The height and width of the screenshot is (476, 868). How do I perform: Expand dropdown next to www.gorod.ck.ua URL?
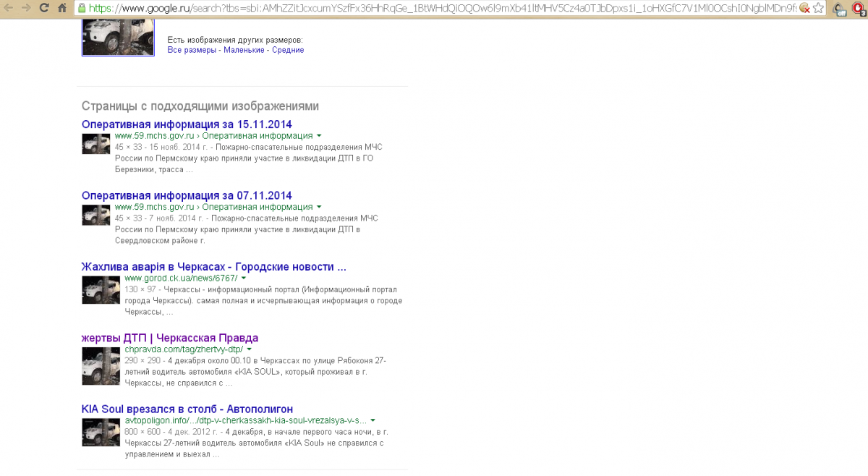244,278
